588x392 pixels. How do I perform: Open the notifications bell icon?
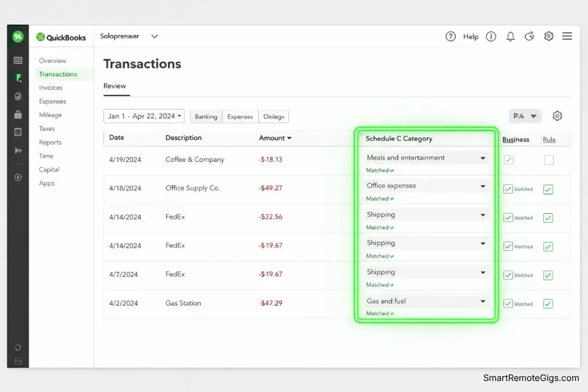[510, 36]
